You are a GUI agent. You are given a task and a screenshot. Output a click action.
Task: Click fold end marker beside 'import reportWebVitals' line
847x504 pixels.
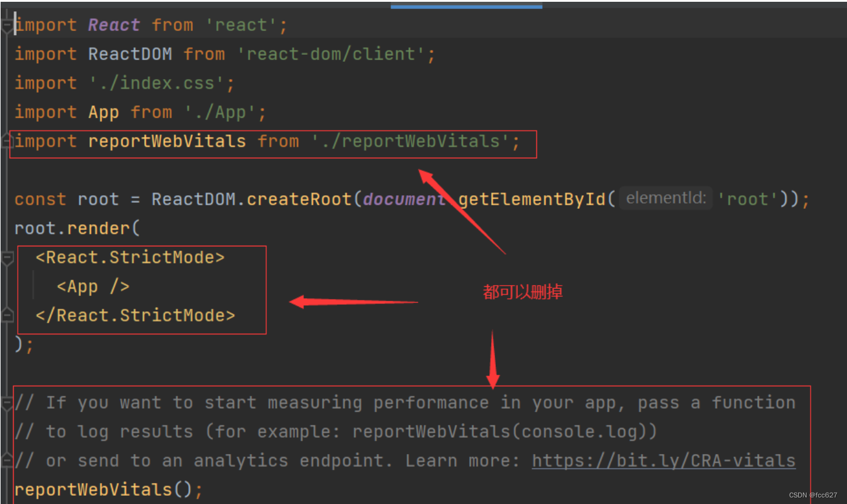pos(7,142)
